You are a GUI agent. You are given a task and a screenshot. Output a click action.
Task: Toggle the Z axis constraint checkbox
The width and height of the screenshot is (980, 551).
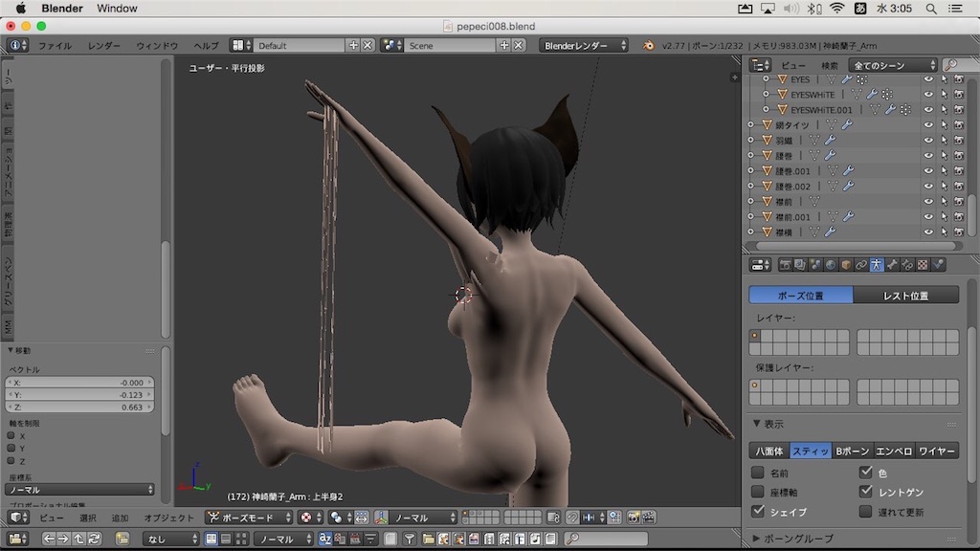[11, 460]
